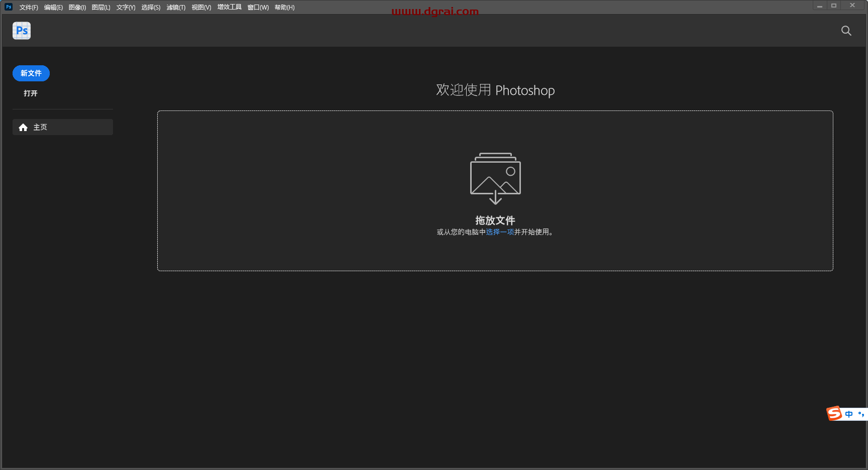Open the search magnifier icon
The image size is (868, 470).
(846, 31)
